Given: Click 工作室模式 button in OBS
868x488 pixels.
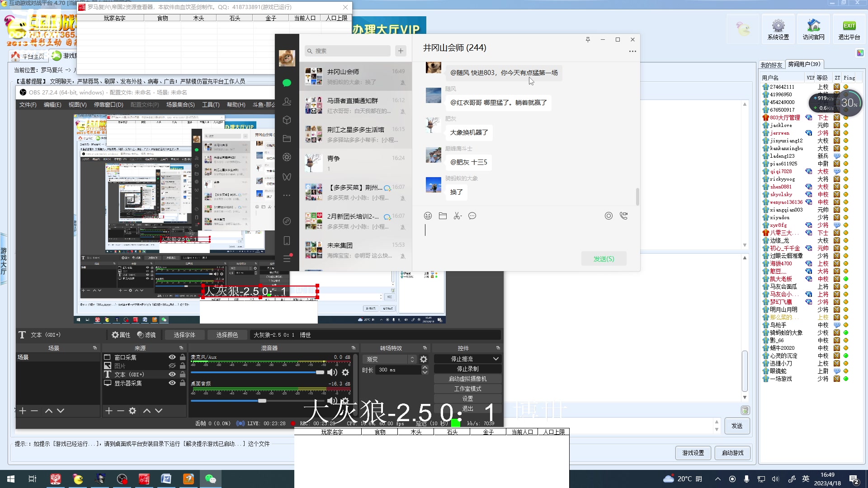Looking at the screenshot, I should coord(468,389).
